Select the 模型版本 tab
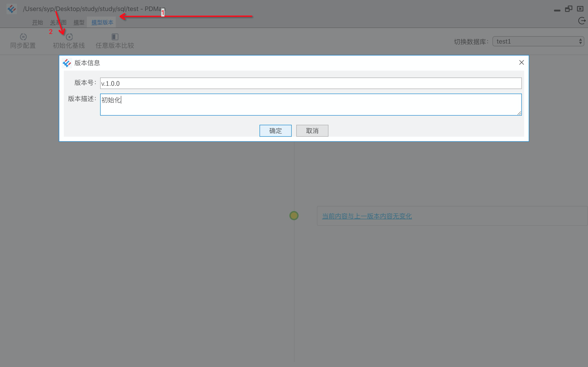This screenshot has height=367, width=588. (x=102, y=22)
